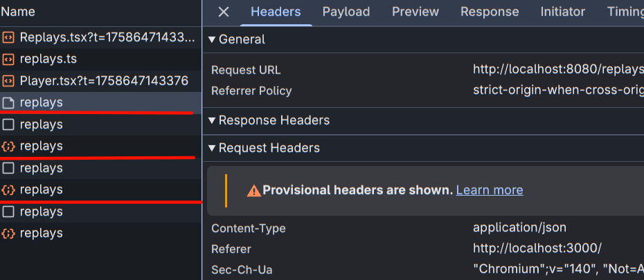Select the Player.tsx request row

[x=104, y=81]
